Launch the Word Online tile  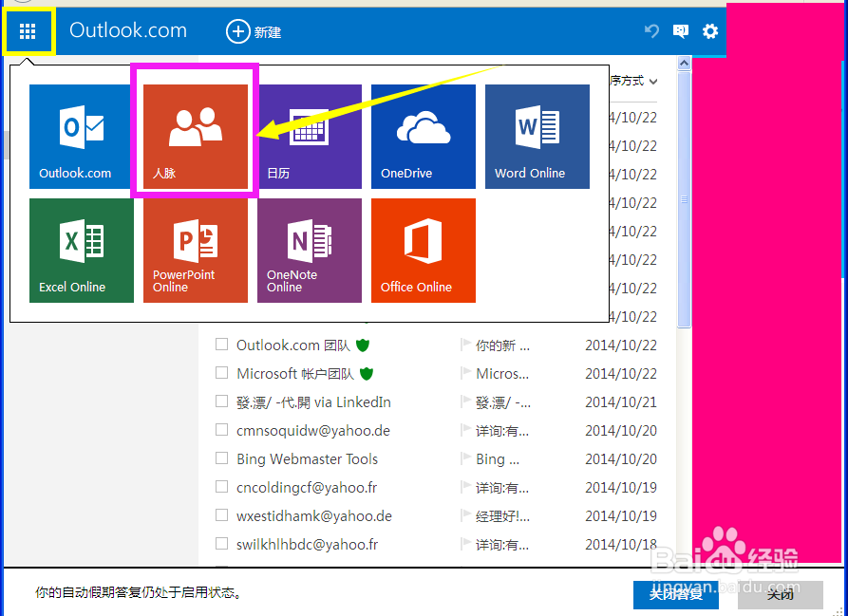click(537, 137)
